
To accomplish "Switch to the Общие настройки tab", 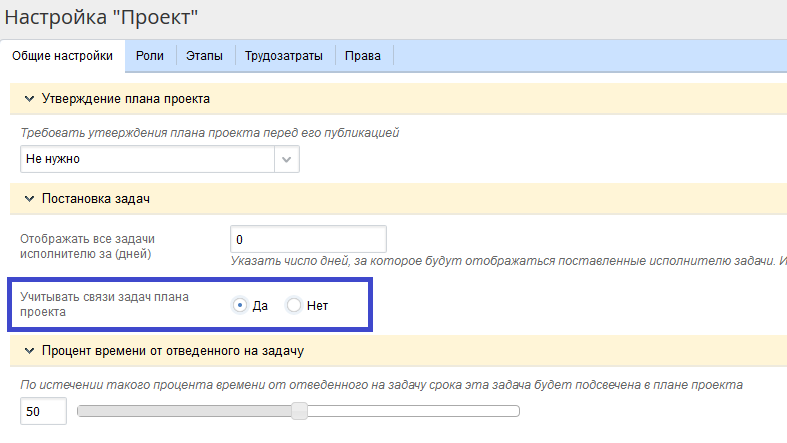I will pyautogui.click(x=62, y=56).
